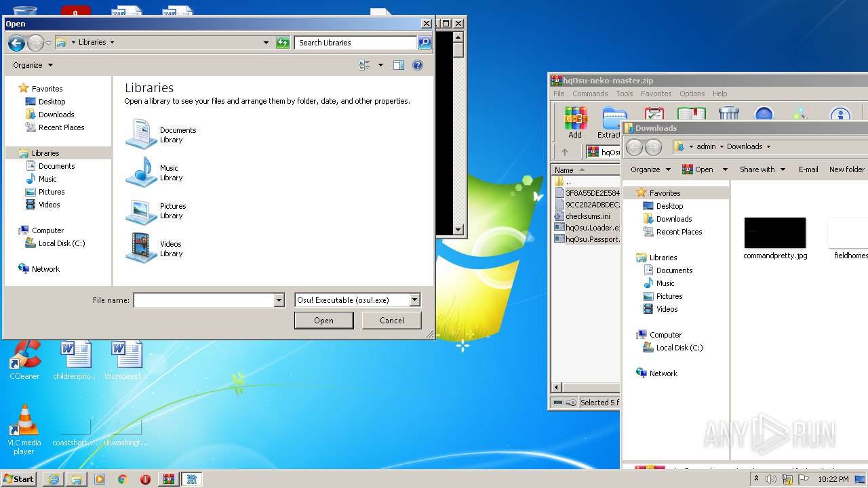
Task: Refresh the Libraries location in Open dialog
Action: click(283, 43)
